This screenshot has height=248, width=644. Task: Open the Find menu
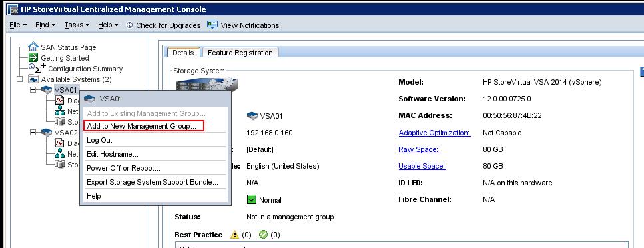(45, 25)
